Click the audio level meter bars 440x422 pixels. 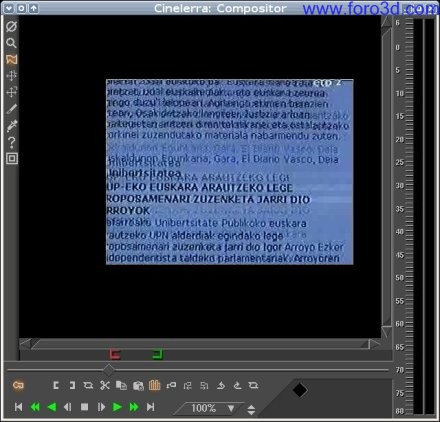point(424,217)
